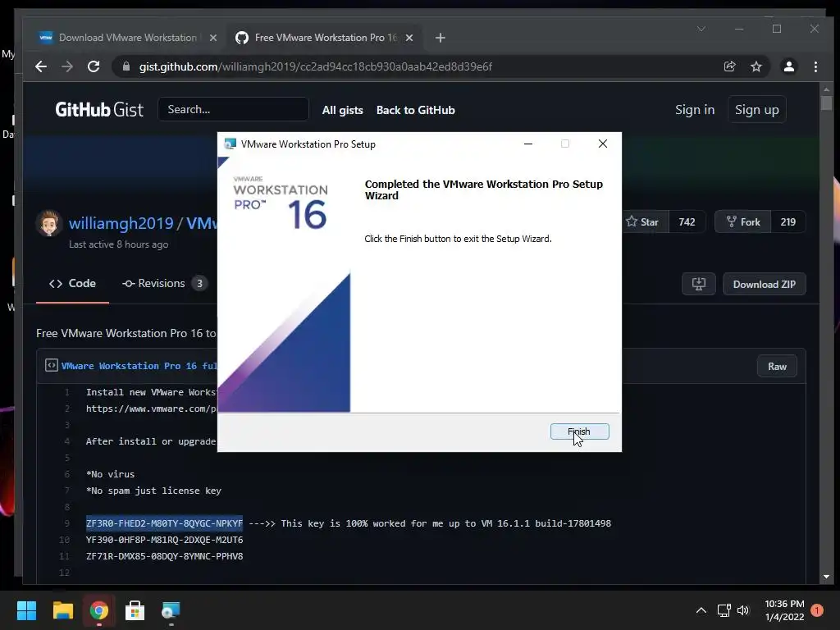The height and width of the screenshot is (630, 840).
Task: View the 742 stargazers count
Action: [x=687, y=221]
